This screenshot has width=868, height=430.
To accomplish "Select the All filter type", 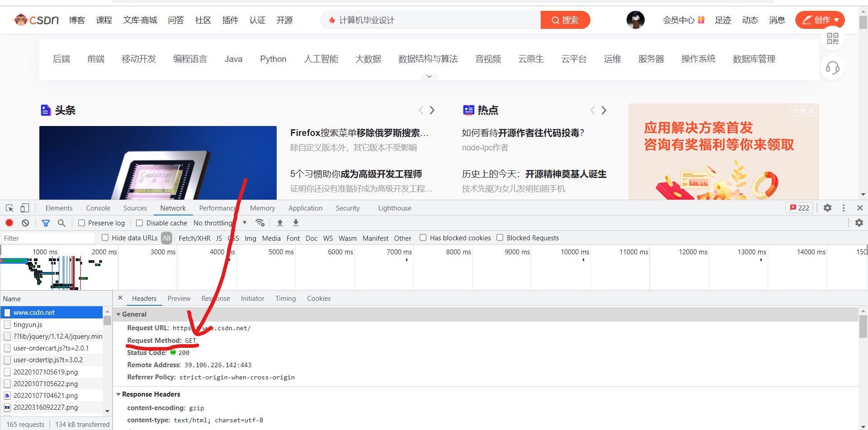I will tap(167, 238).
